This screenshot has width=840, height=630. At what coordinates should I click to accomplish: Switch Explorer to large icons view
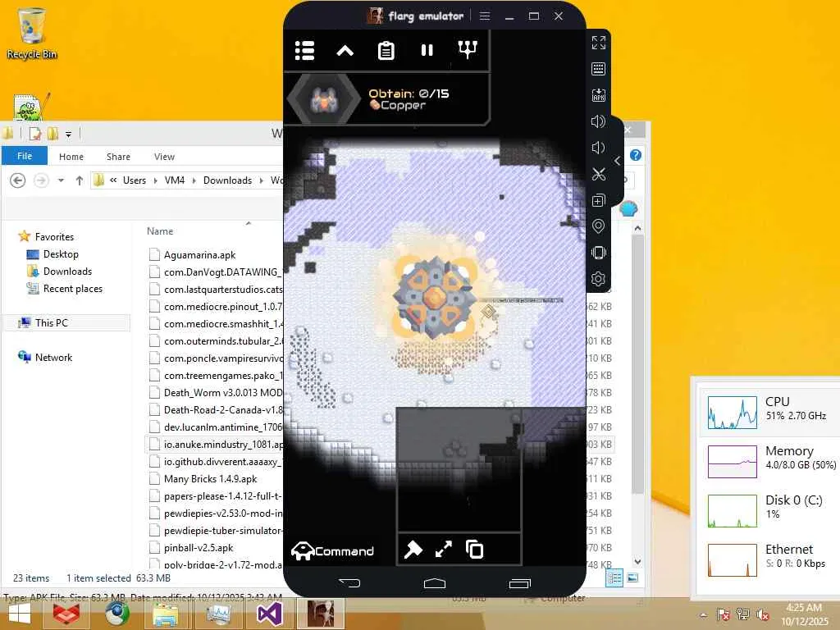pos(632,578)
